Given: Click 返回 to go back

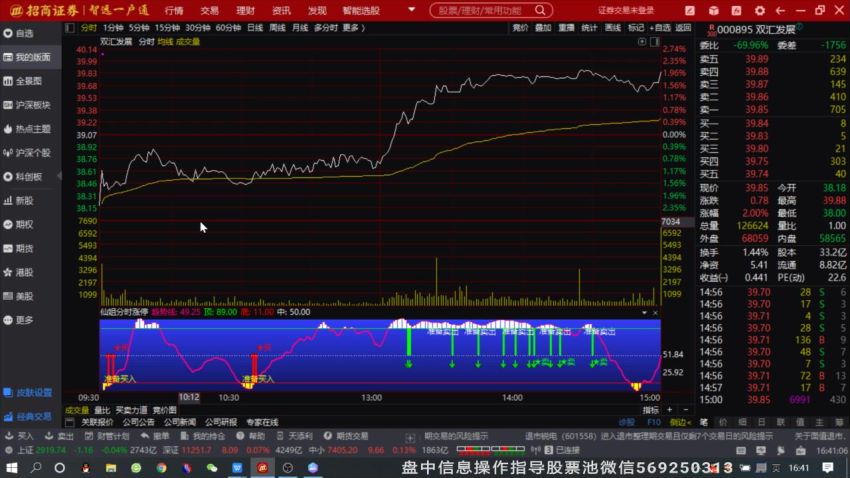Looking at the screenshot, I should point(683,28).
